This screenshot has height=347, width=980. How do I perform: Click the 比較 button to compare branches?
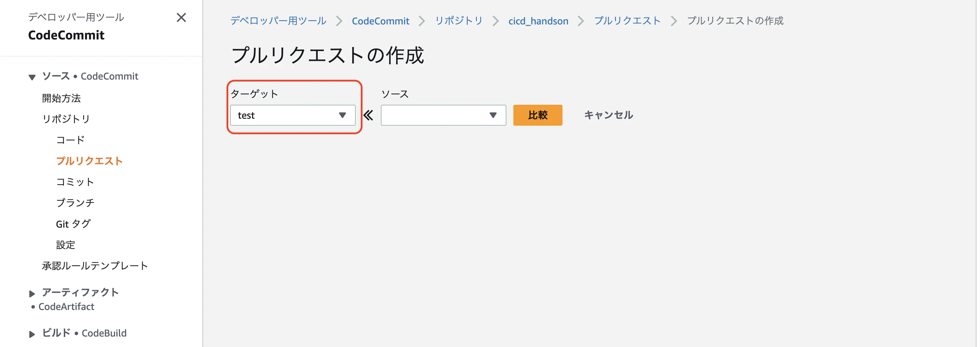click(x=537, y=115)
